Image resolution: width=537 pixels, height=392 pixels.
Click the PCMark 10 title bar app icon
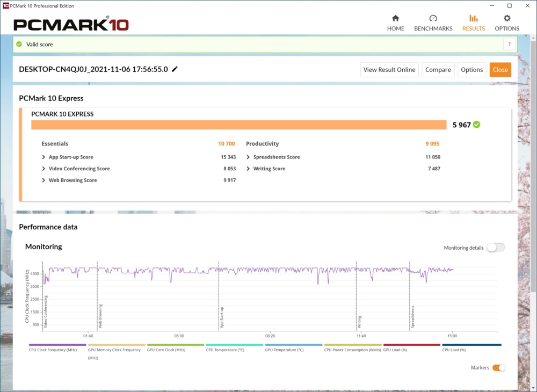[5, 5]
